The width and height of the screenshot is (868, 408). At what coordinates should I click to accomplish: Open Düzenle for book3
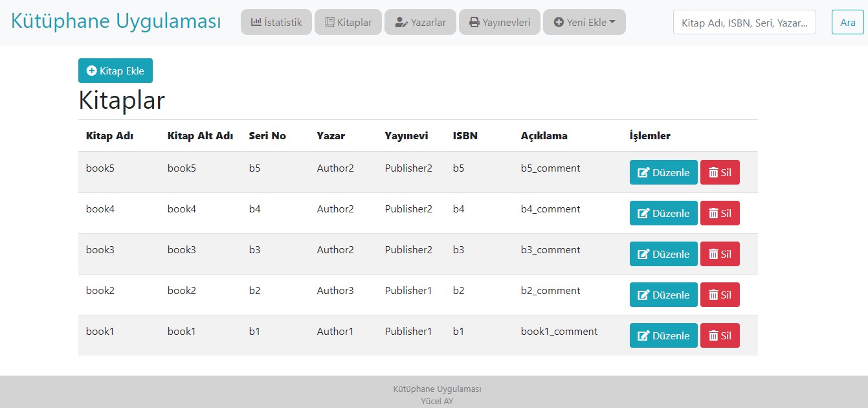pyautogui.click(x=663, y=254)
